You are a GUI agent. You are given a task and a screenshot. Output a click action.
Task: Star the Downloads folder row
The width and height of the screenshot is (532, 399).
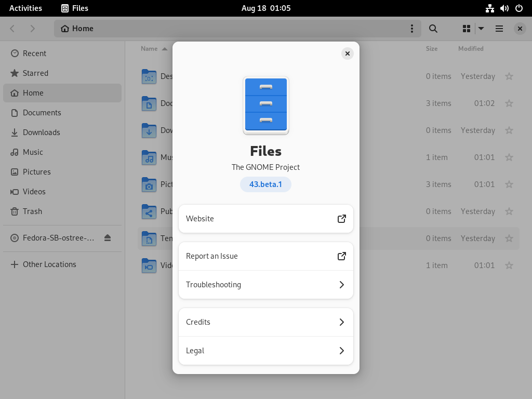[x=509, y=130]
